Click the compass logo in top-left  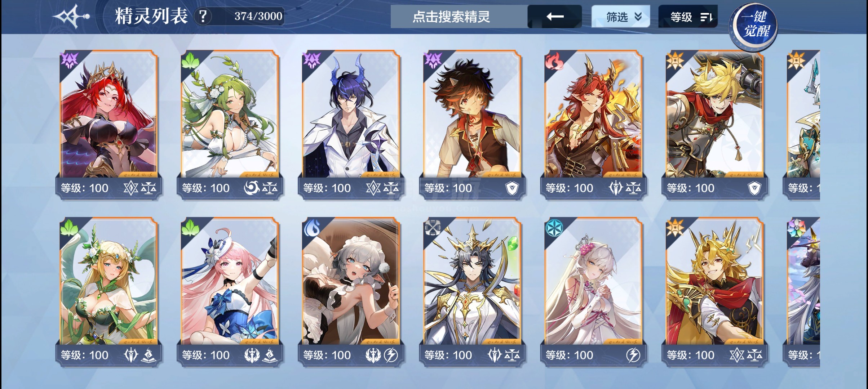pos(71,17)
